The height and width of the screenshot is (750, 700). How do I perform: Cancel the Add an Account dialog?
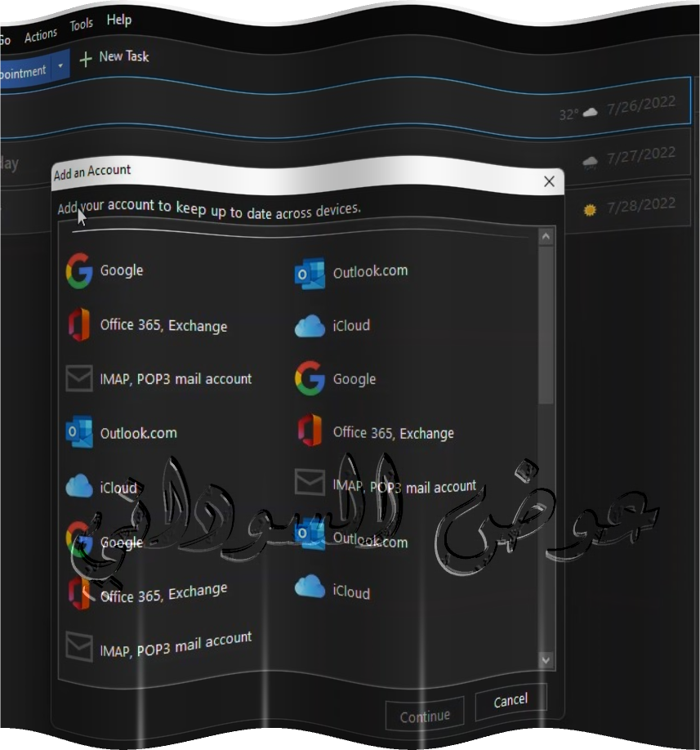(x=511, y=701)
